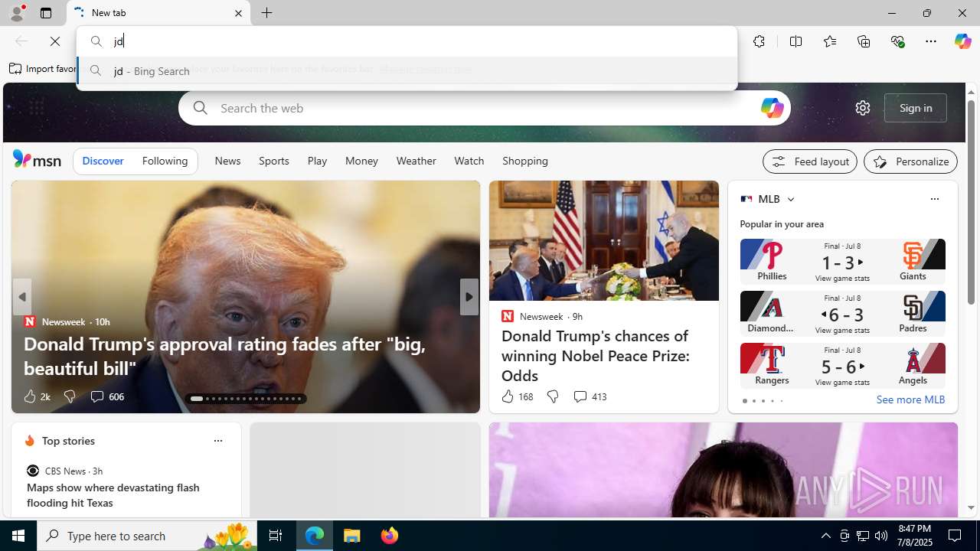980x551 pixels.
Task: Stop page loading with X button
Action: (55, 41)
